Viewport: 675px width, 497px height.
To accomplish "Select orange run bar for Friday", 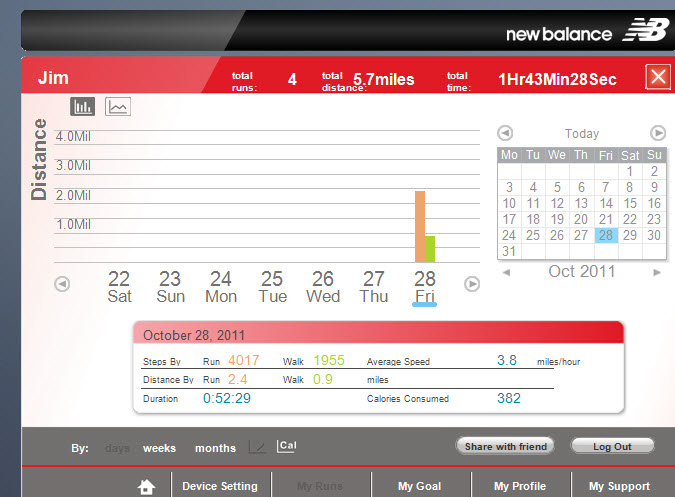I will pos(420,227).
